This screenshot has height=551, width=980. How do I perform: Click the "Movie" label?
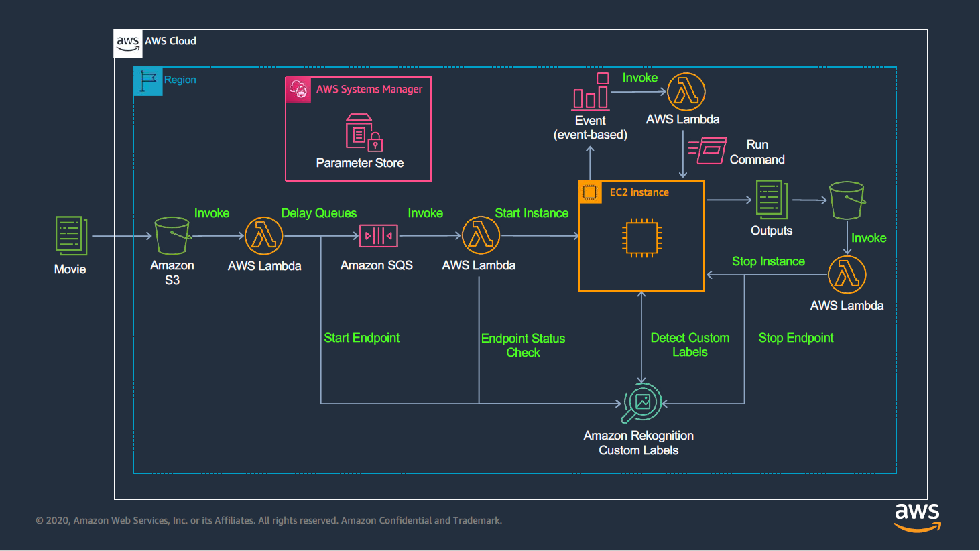70,269
